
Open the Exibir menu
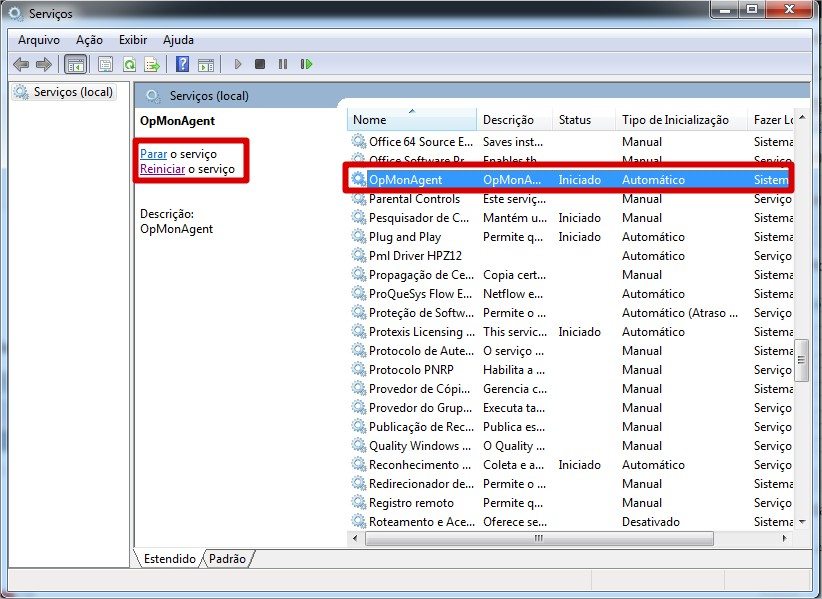[133, 40]
